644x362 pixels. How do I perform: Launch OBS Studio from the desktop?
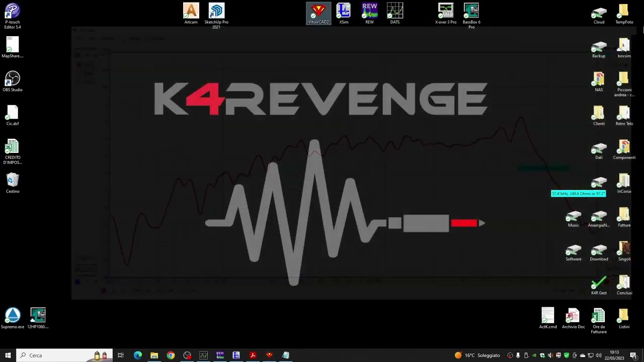point(12,81)
